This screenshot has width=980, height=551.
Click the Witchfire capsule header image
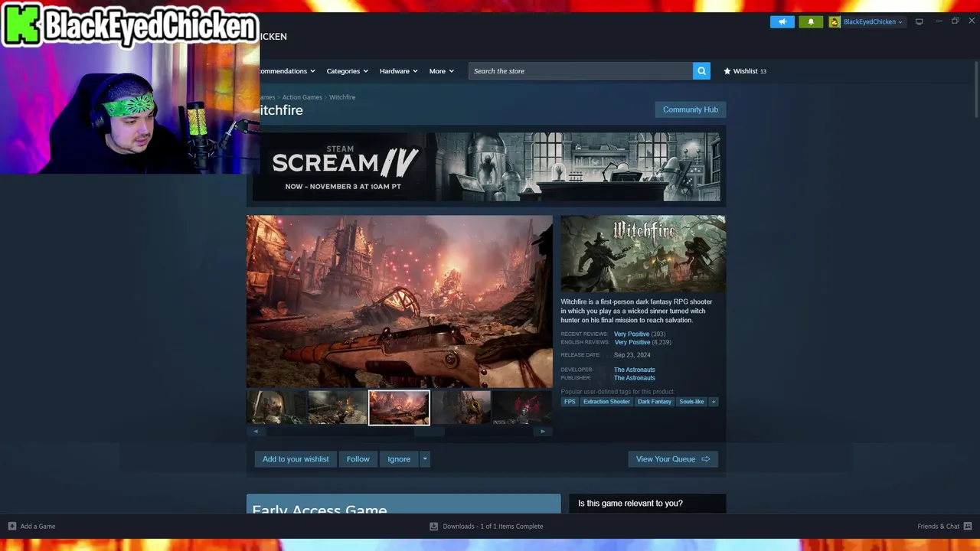(x=643, y=253)
